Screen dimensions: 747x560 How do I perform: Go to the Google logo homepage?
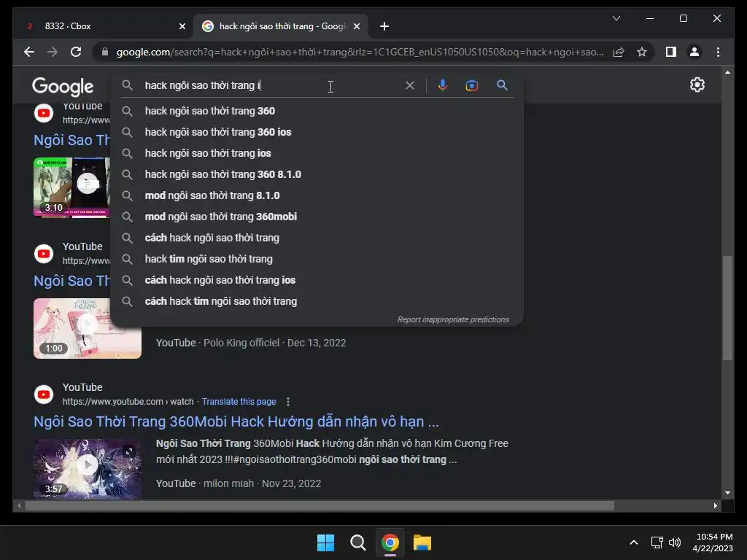(63, 86)
